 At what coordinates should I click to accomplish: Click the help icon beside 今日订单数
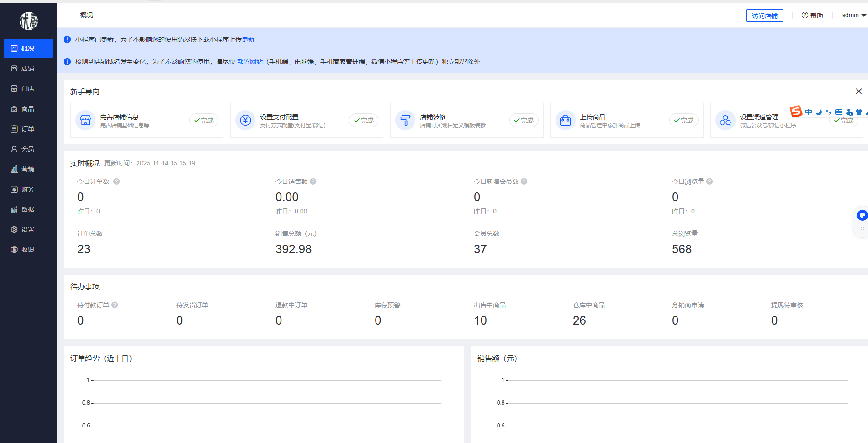(x=116, y=181)
